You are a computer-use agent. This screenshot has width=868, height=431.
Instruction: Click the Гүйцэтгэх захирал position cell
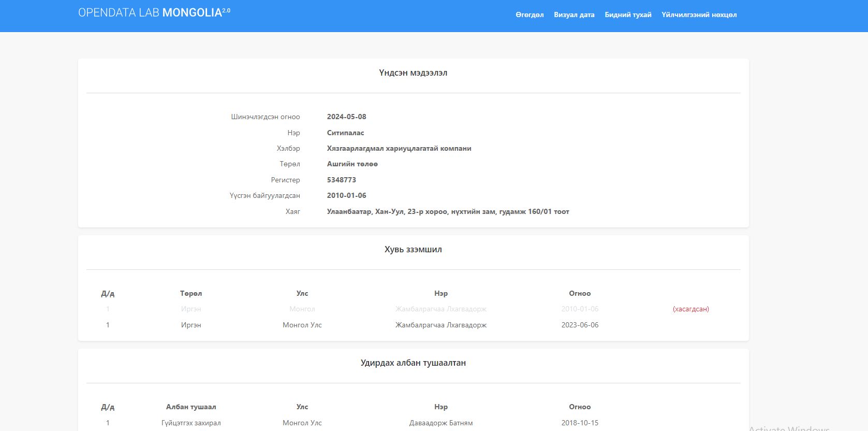191,423
